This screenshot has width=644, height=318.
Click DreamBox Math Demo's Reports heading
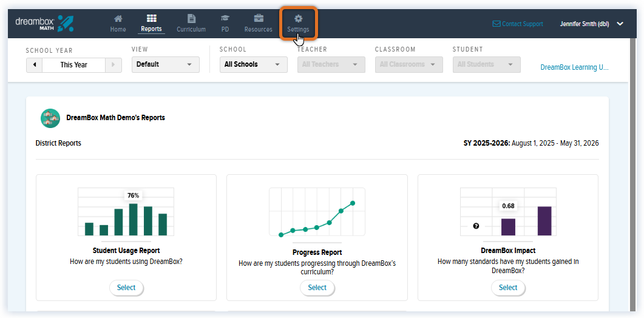click(115, 118)
